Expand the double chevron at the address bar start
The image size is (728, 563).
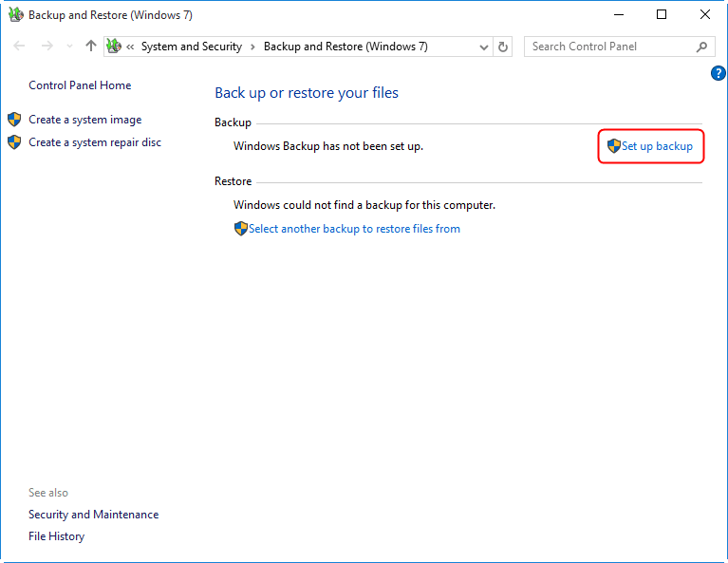[130, 47]
